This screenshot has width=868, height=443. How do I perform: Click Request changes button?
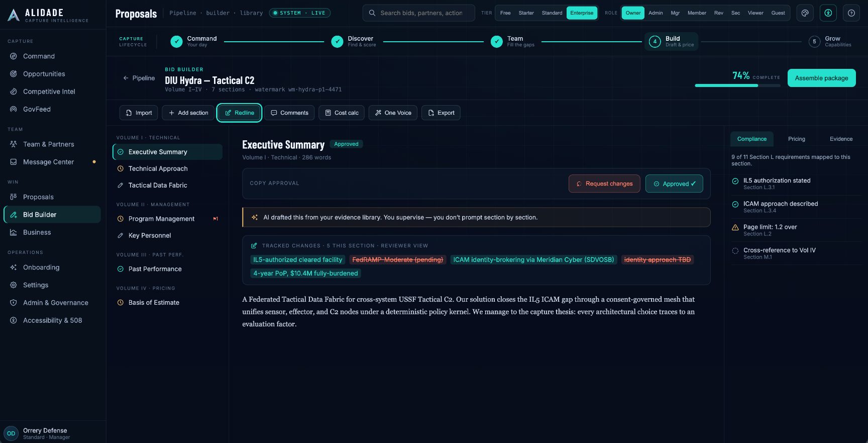(x=604, y=184)
